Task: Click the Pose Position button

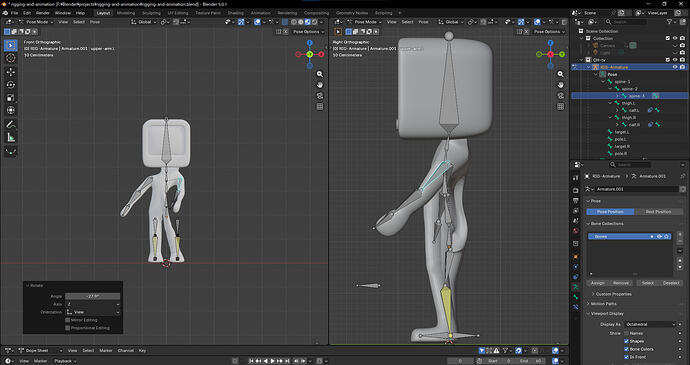Action: point(610,212)
